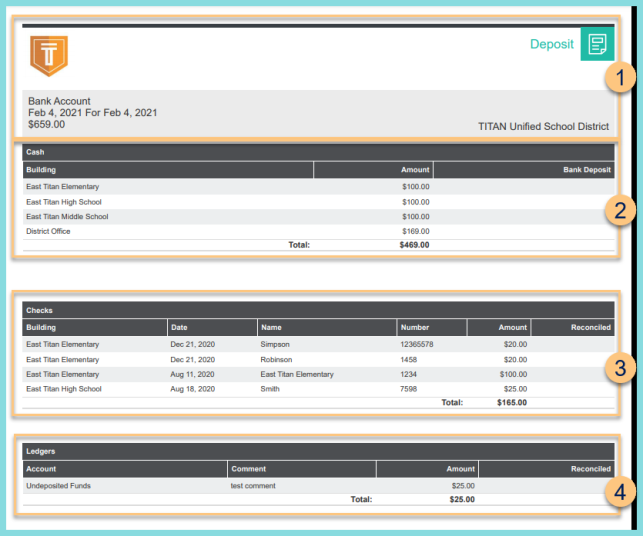Click the $100.00 amount for check 1234
643x536 pixels.
(513, 374)
